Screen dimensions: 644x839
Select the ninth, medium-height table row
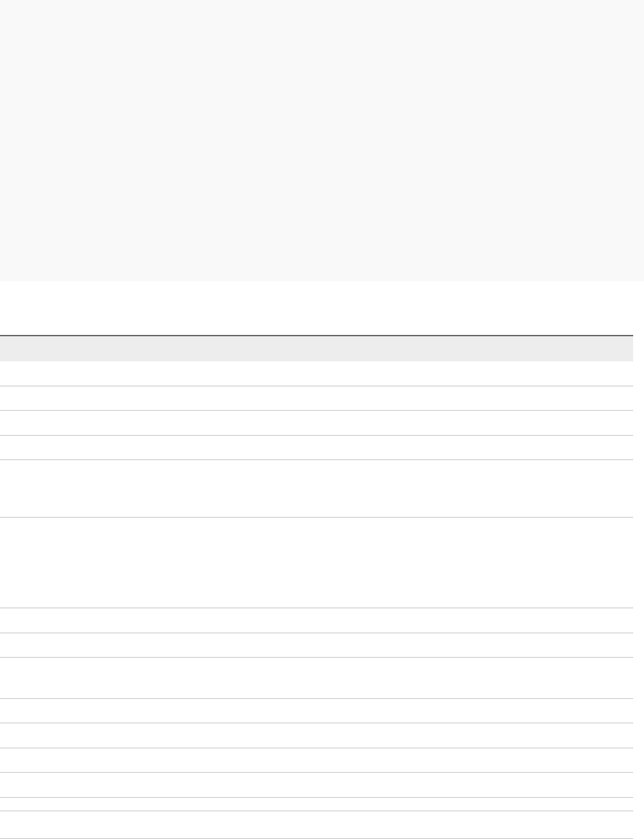[317, 677]
